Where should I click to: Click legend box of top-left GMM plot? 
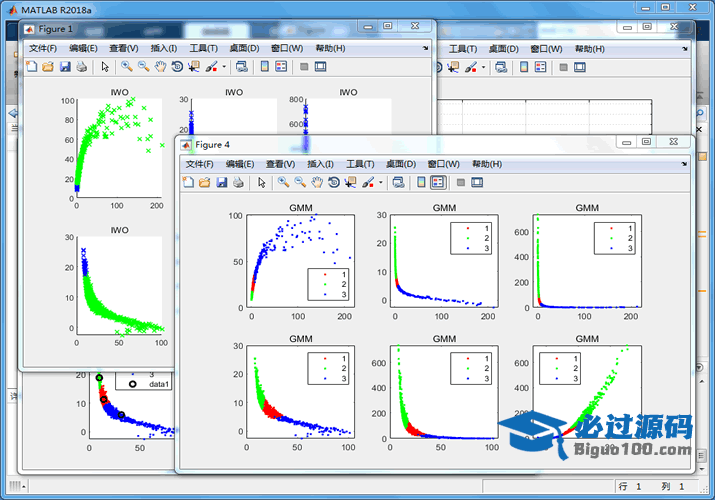click(328, 284)
